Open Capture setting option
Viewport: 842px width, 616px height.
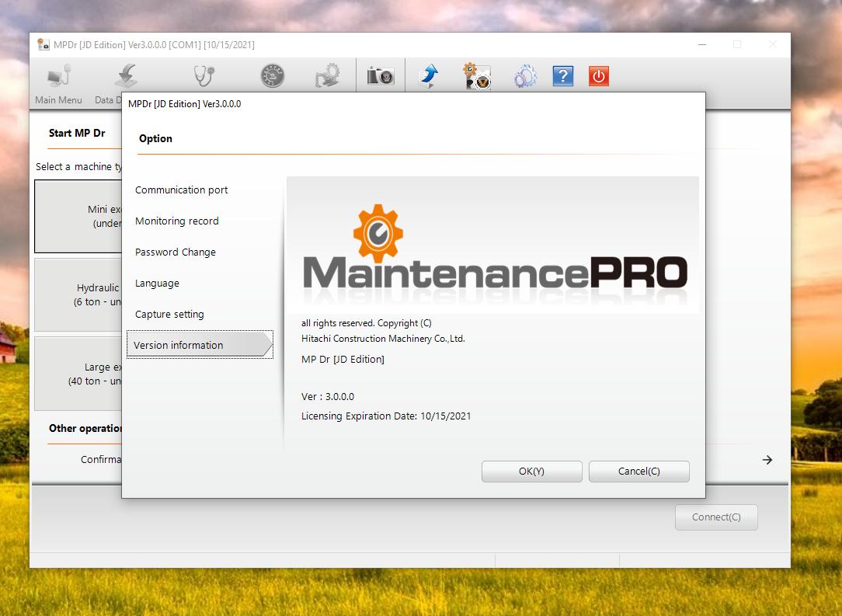[169, 315]
